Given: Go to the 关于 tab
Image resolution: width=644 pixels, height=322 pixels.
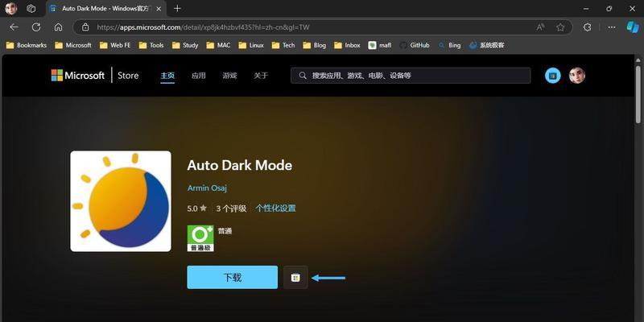Looking at the screenshot, I should click(x=261, y=76).
